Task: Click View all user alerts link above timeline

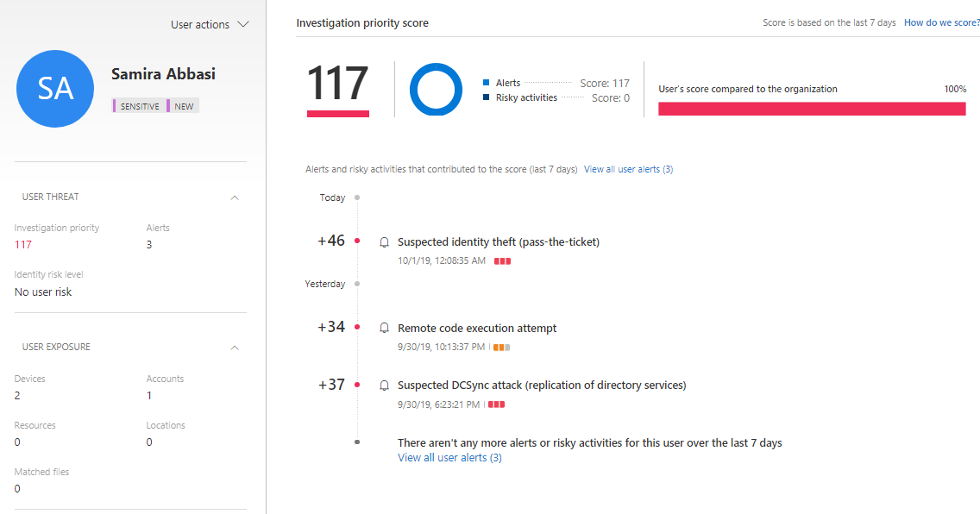Action: coord(628,170)
